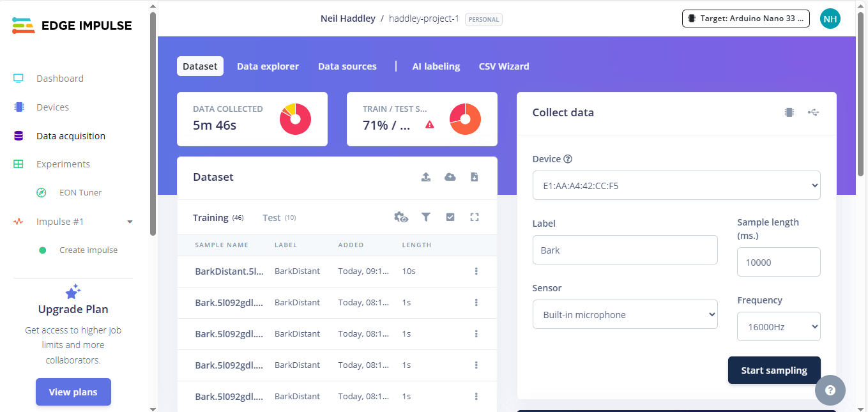Viewport: 868px width, 412px height.
Task: Click the Sample length field showing 10000
Action: click(779, 262)
